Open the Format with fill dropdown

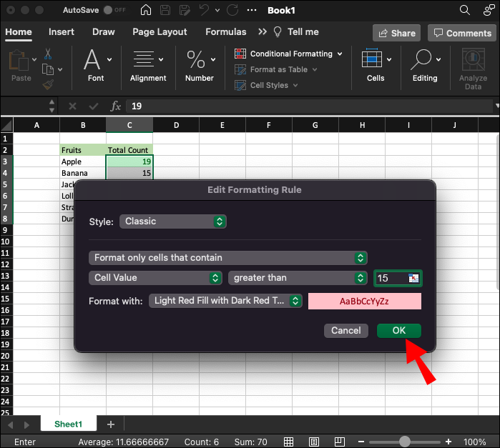225,301
